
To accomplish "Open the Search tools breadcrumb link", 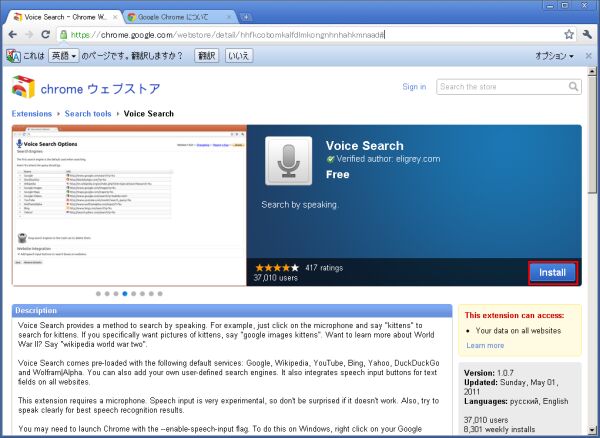I will tap(88, 114).
